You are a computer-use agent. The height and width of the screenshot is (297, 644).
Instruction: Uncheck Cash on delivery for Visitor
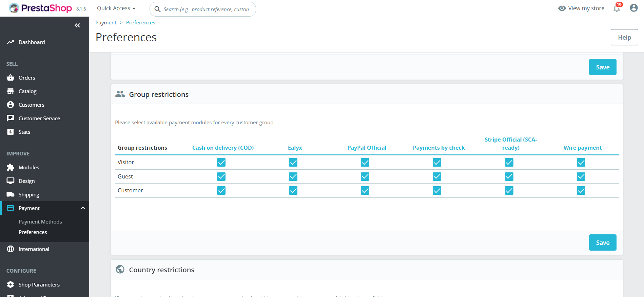[221, 163]
